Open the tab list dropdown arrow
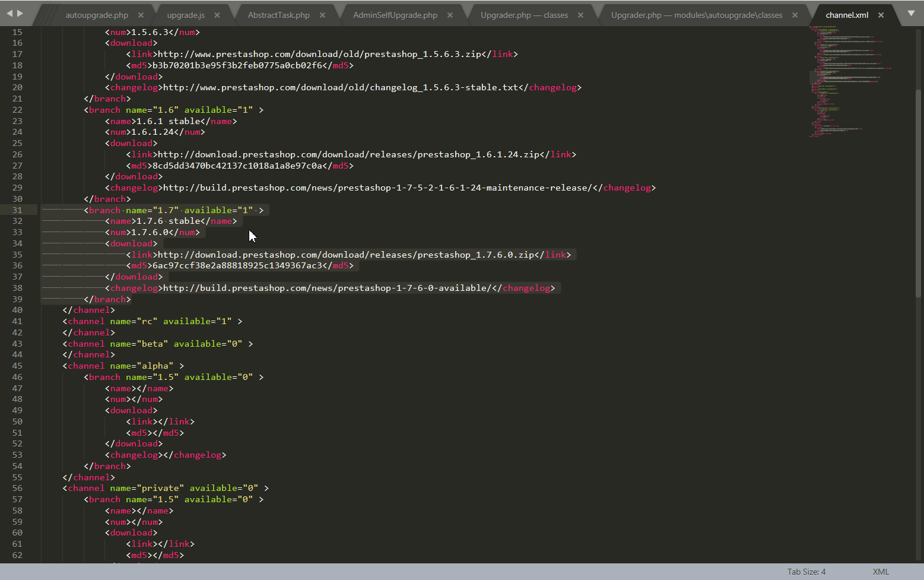The width and height of the screenshot is (924, 580). coord(911,13)
